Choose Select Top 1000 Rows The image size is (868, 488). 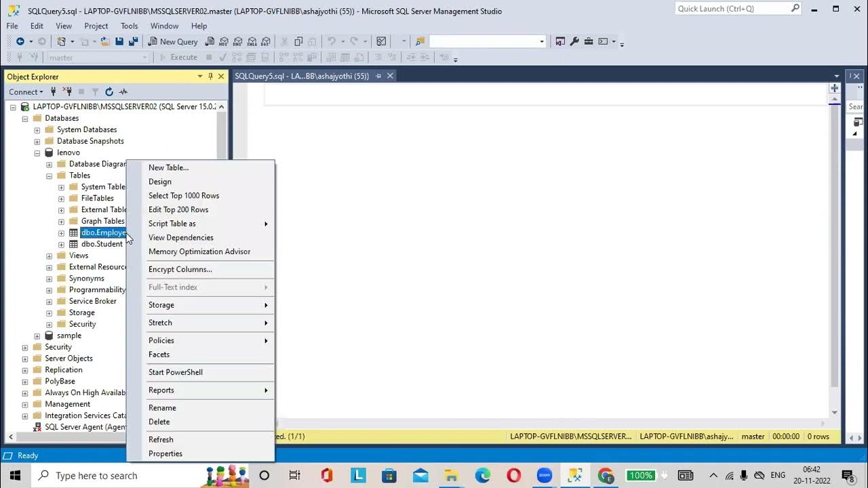tap(200, 195)
